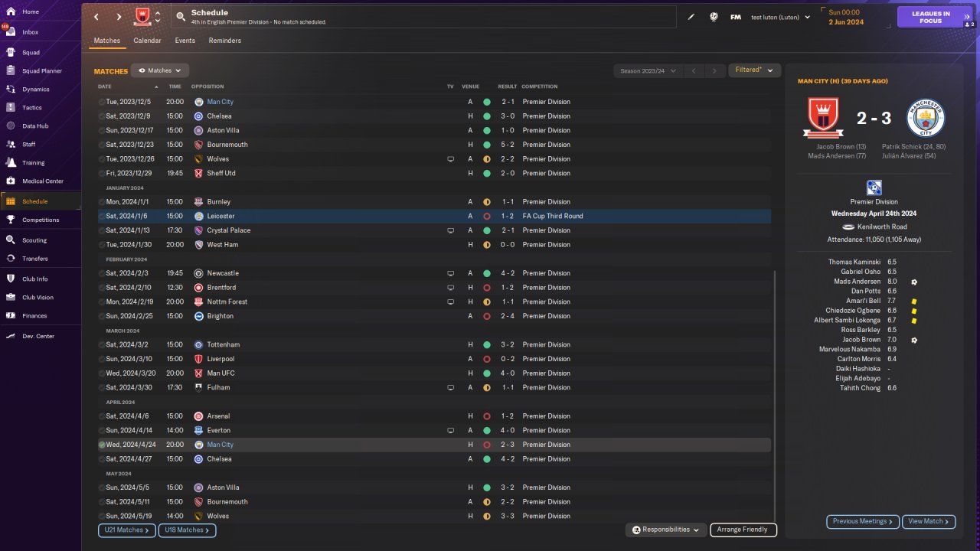
Task: Open the Scouting icon
Action: tap(11, 240)
